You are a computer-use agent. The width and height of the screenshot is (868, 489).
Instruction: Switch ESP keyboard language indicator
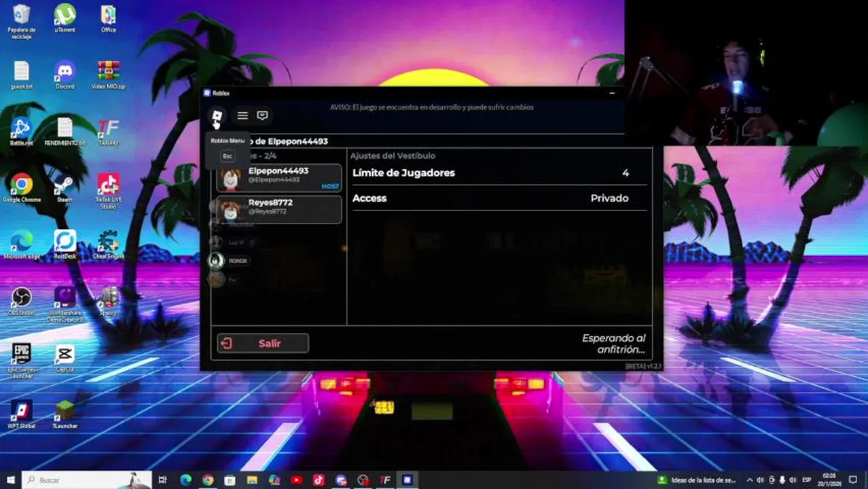(807, 479)
